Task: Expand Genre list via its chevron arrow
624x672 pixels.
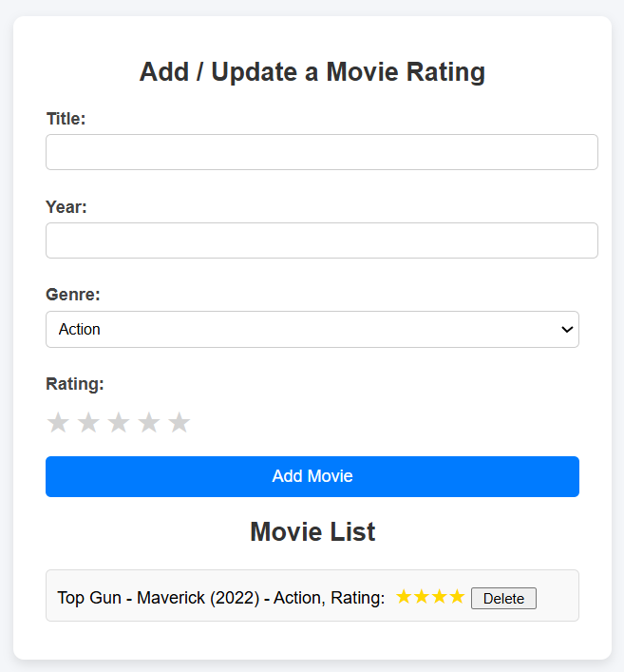Action: (x=567, y=329)
